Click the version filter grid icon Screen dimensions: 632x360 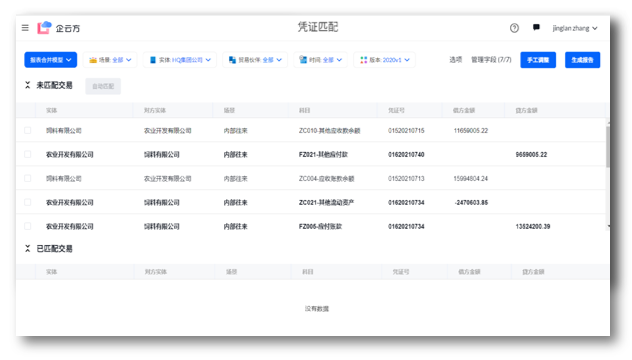click(x=364, y=60)
